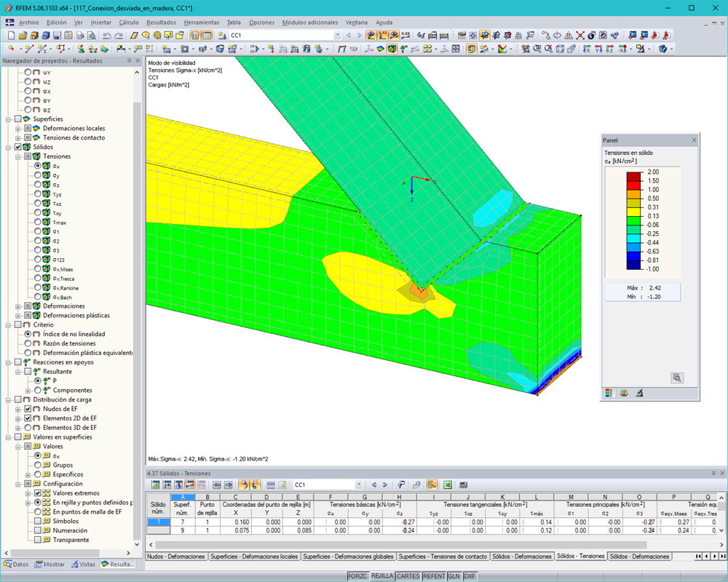Toggle FORZC in status bar
Screen dimensions: 728x582
click(357, 576)
